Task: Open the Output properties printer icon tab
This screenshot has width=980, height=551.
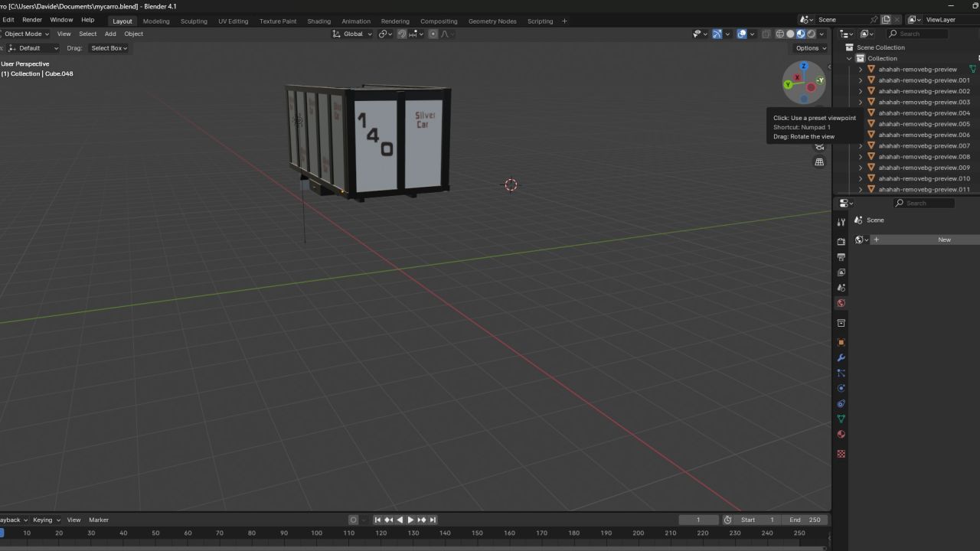Action: pos(841,257)
